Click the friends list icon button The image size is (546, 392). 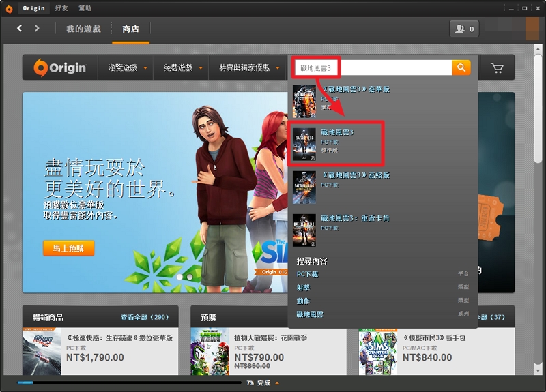tap(464, 29)
